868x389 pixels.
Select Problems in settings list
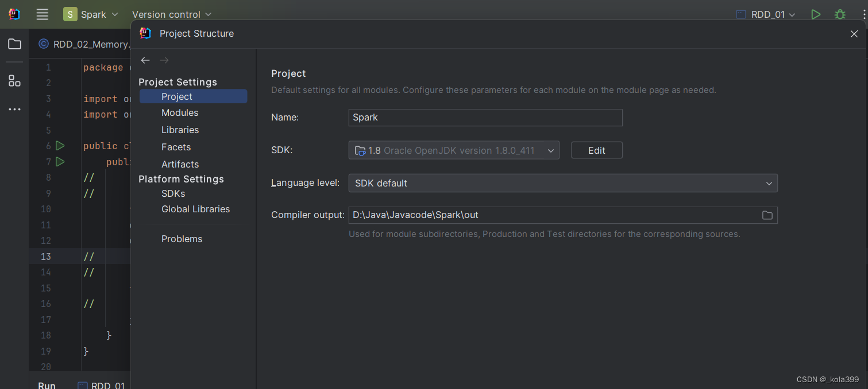point(182,239)
